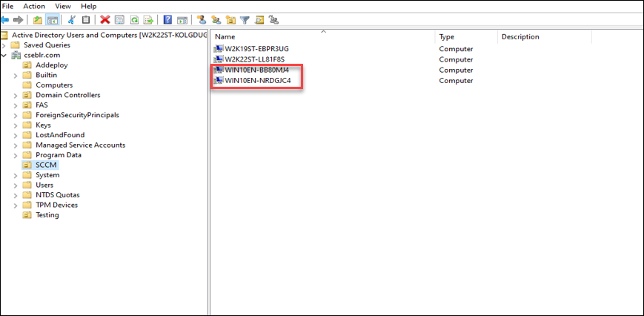Screen dimensions: 644x316
Task: Click Type cell of WIN10EN-BB80MJ4 row
Action: 456,70
